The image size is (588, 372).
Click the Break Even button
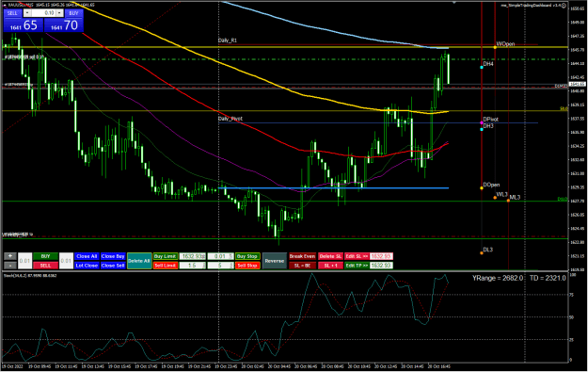point(302,256)
